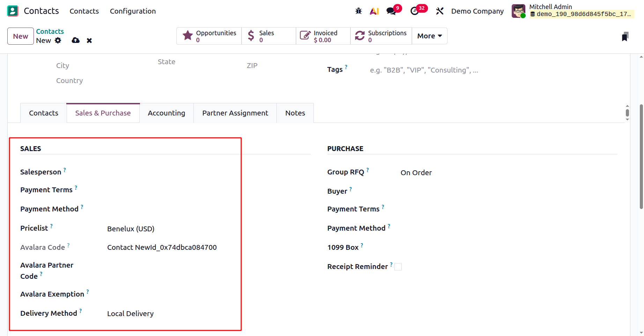Open the Configuration menu
Viewport: 644px width, 336px height.
click(133, 11)
